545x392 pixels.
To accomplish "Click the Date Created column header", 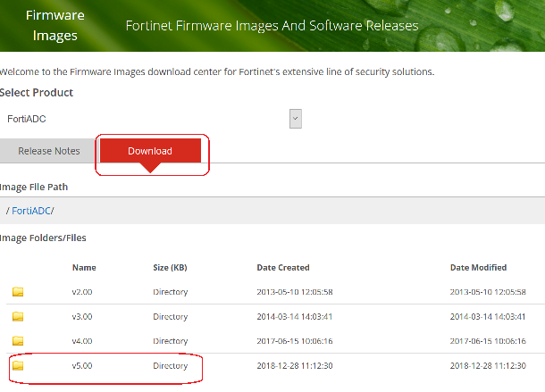I will point(283,267).
